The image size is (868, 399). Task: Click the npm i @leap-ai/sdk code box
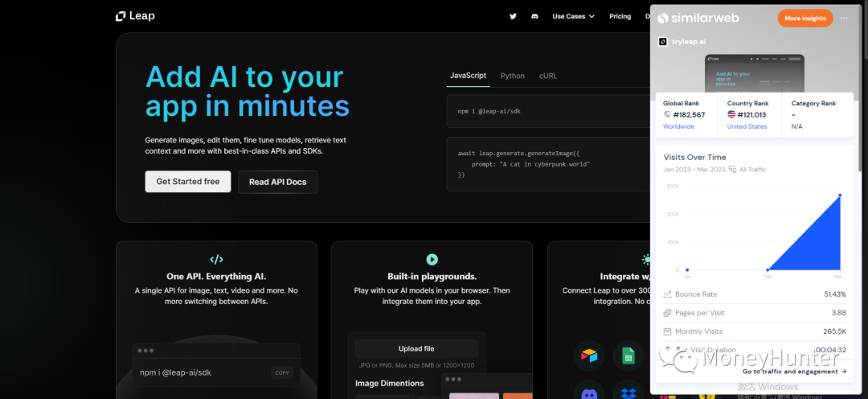(548, 111)
